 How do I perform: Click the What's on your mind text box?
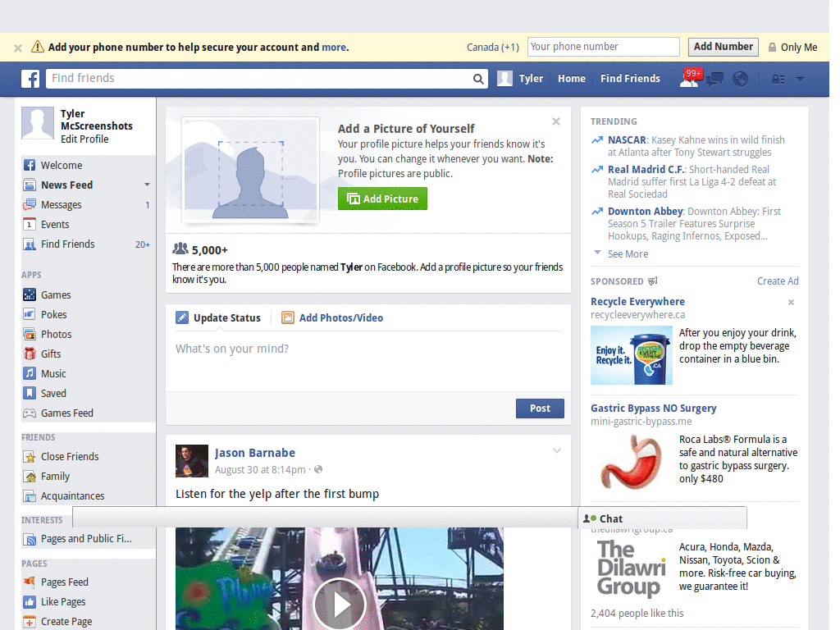click(x=368, y=361)
